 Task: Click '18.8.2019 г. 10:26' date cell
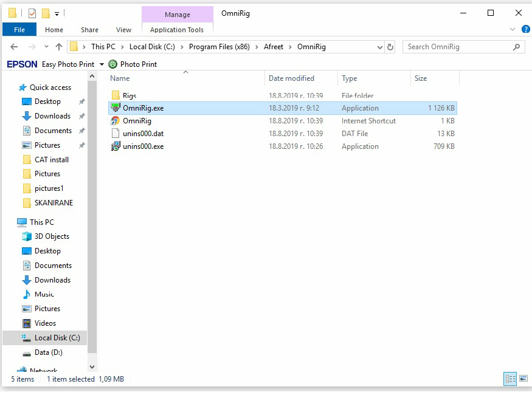click(x=296, y=146)
